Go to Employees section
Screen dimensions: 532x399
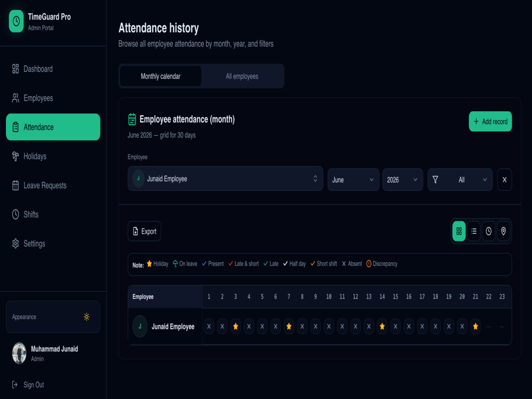(53, 98)
